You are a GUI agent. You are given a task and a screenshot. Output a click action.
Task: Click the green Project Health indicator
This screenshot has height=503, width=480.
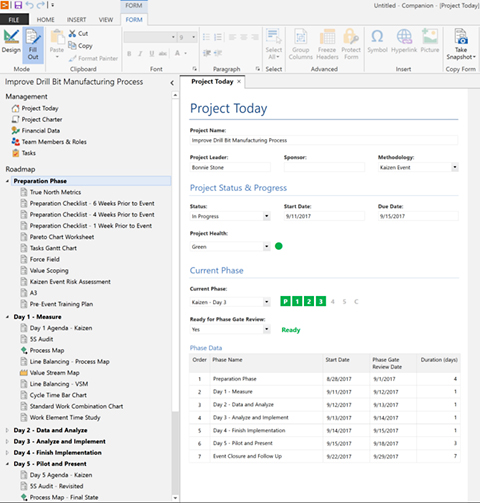[x=279, y=246]
